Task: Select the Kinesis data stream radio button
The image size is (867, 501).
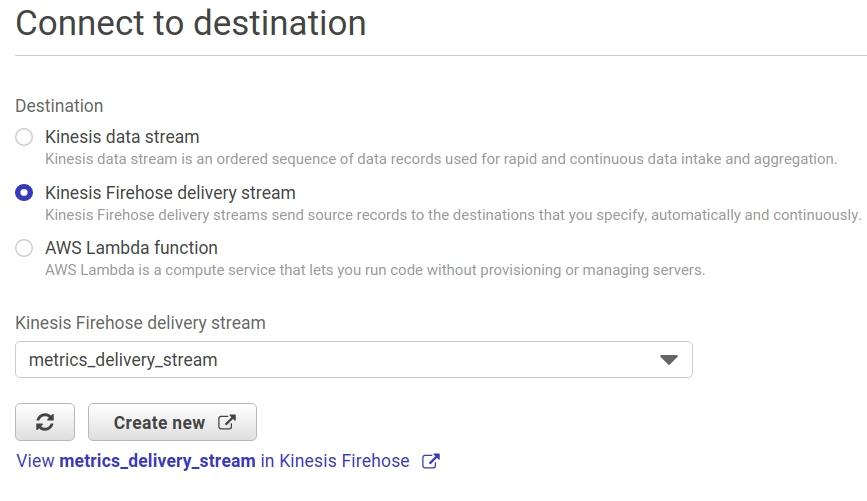Action: 24,137
